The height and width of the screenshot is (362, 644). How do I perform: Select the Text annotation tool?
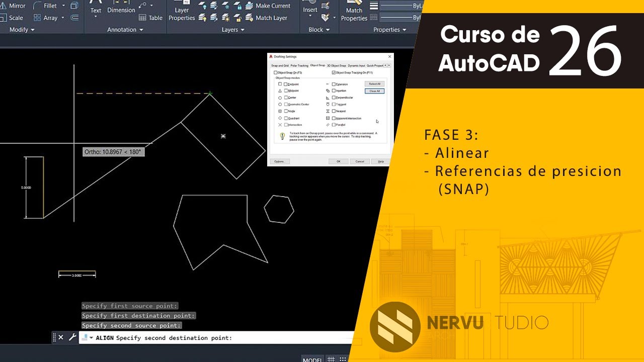coord(96,7)
